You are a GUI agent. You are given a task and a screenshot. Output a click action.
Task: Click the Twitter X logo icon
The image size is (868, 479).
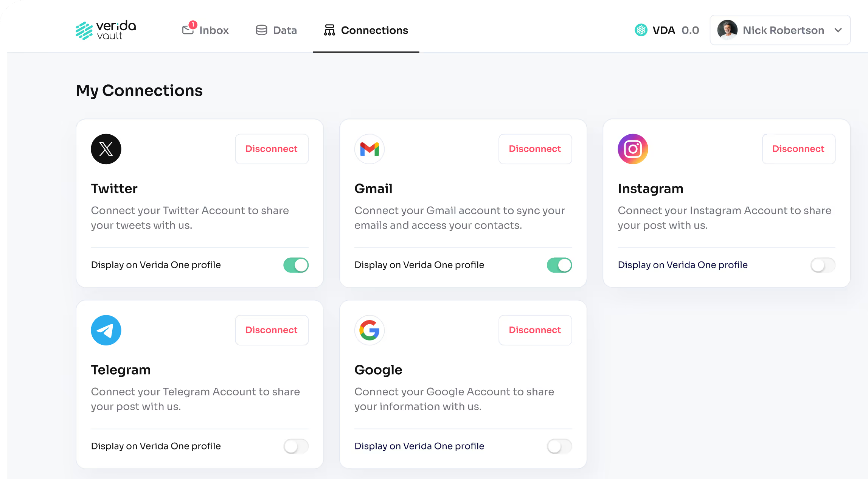(106, 149)
